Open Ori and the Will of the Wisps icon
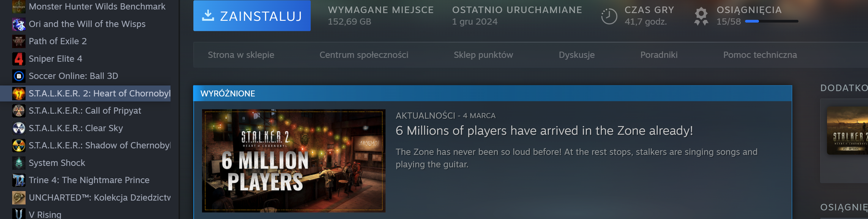 click(x=18, y=24)
